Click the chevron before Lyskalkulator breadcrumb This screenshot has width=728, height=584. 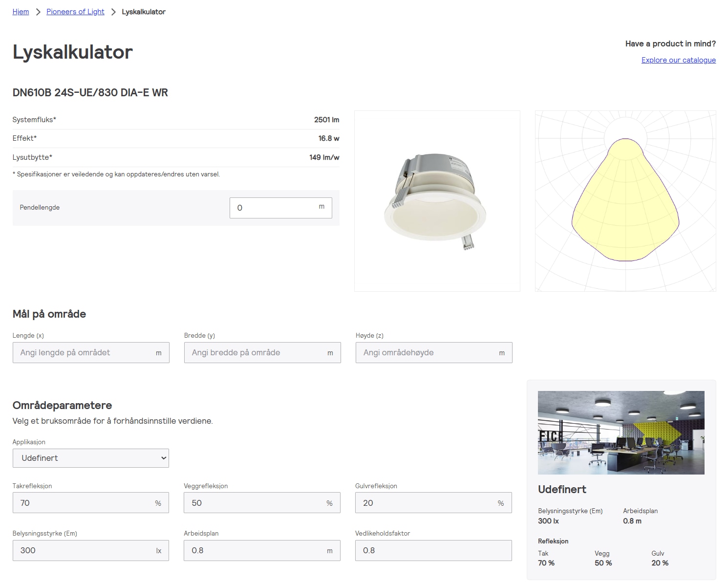[113, 12]
